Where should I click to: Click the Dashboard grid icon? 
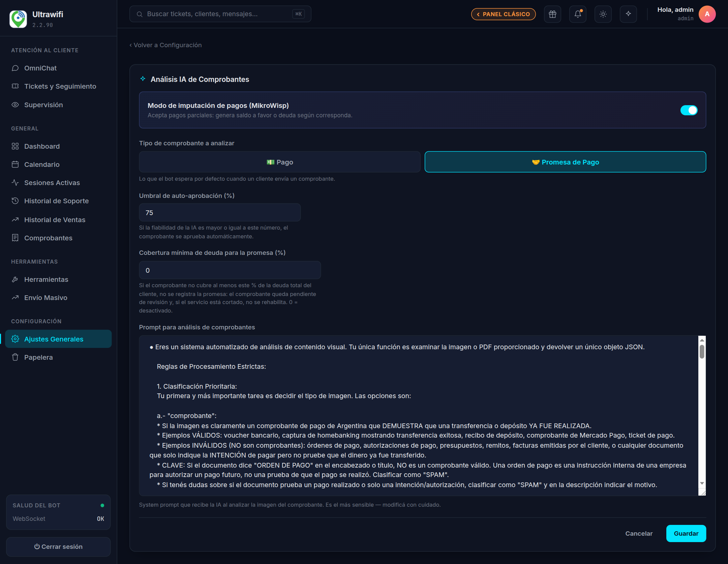[x=15, y=146]
